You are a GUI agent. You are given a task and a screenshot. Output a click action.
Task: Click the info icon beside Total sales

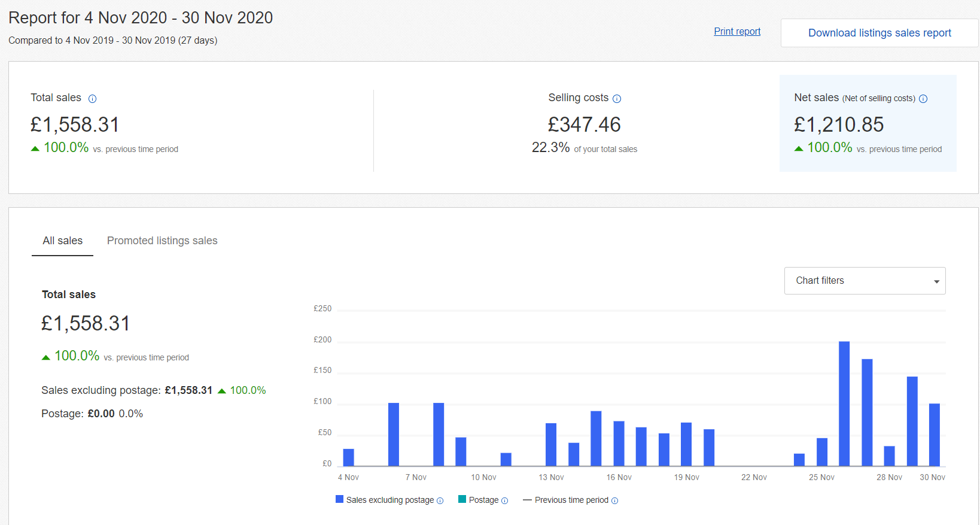(x=92, y=99)
